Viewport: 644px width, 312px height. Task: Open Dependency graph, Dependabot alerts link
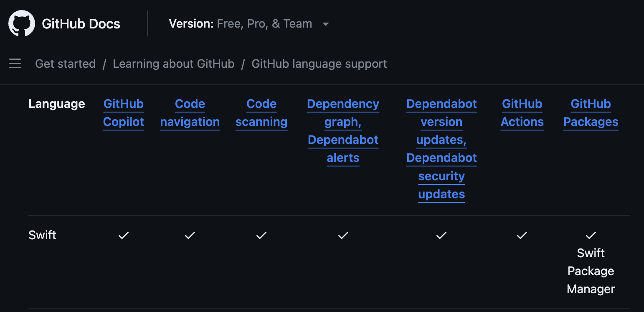point(343,131)
